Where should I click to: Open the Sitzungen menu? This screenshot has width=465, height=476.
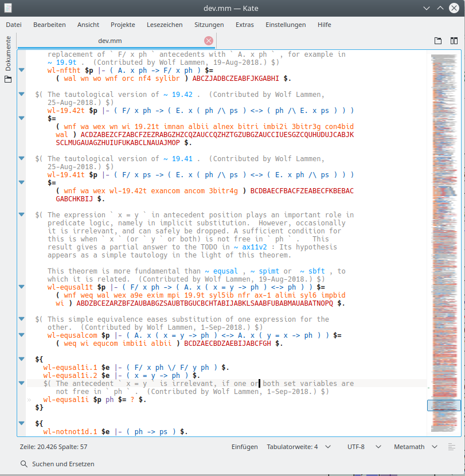(x=209, y=25)
